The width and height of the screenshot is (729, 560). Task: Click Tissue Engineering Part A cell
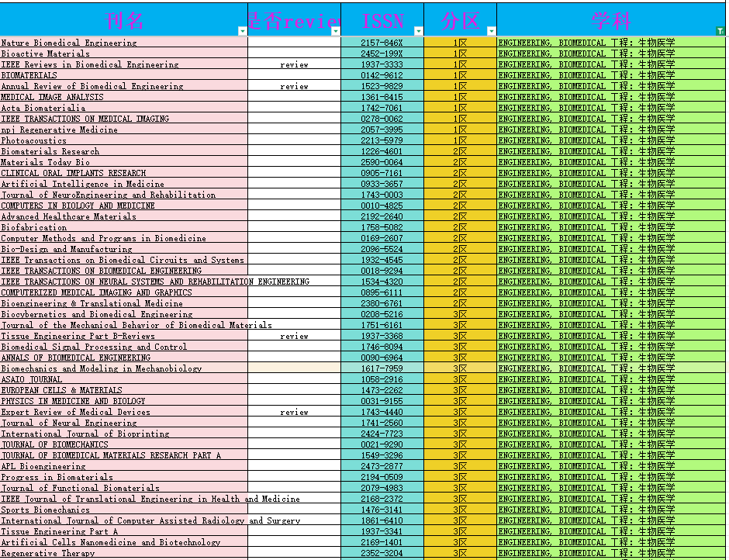123,531
